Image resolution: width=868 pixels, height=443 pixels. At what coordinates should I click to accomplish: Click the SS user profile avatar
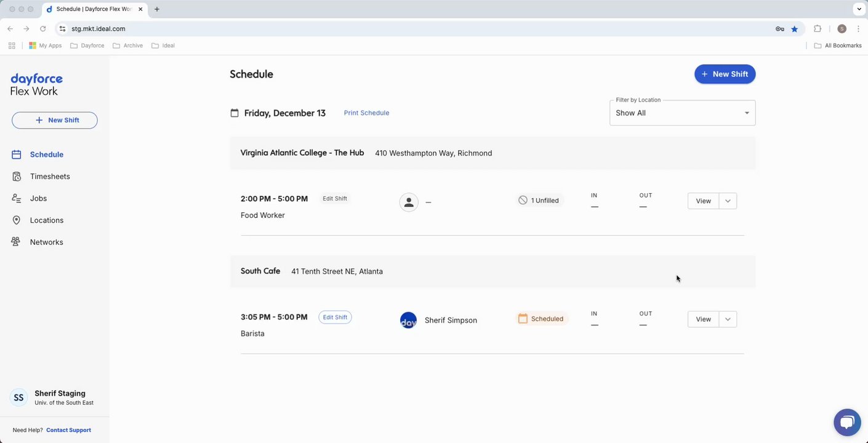pyautogui.click(x=19, y=397)
